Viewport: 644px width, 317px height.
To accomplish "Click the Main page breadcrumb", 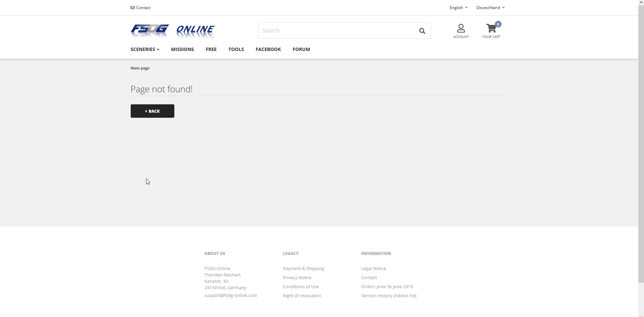I will (x=140, y=68).
